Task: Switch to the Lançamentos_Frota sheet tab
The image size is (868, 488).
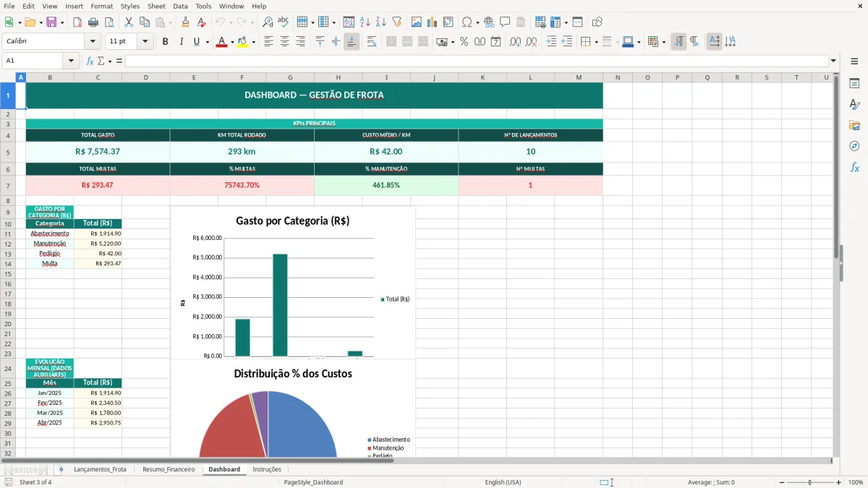Action: point(100,469)
